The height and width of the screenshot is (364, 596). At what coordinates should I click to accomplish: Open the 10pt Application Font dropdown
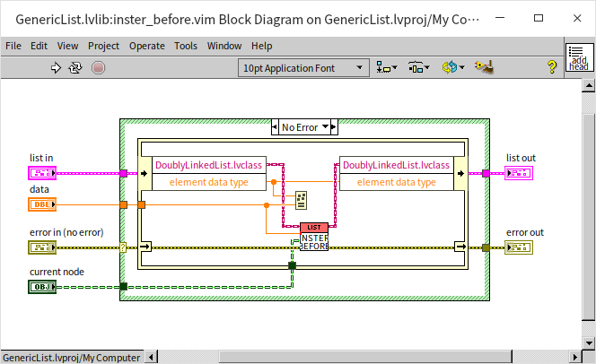[303, 67]
